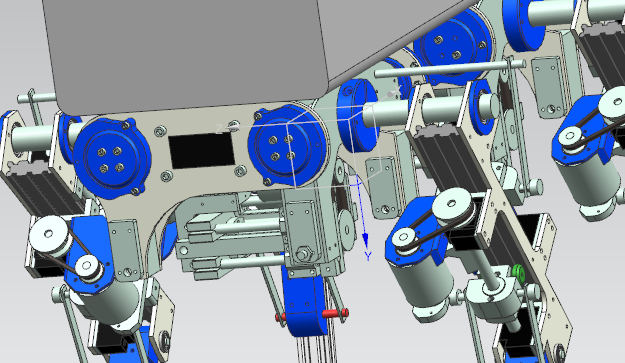Pick the black rectangular cutout on the plate

point(202,150)
